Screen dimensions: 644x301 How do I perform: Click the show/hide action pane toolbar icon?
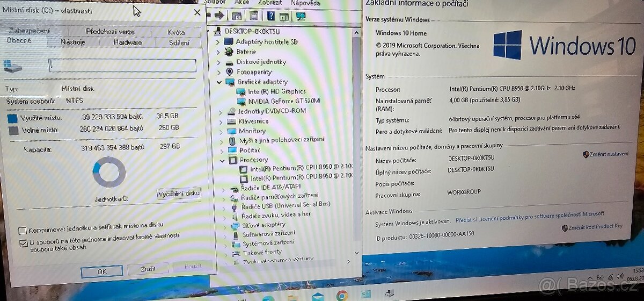(x=284, y=16)
